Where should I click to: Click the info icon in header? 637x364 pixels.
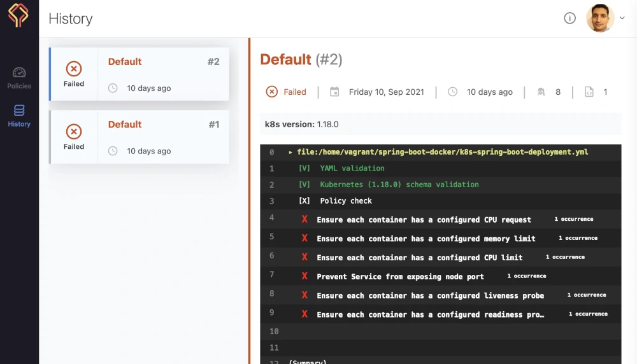tap(570, 18)
